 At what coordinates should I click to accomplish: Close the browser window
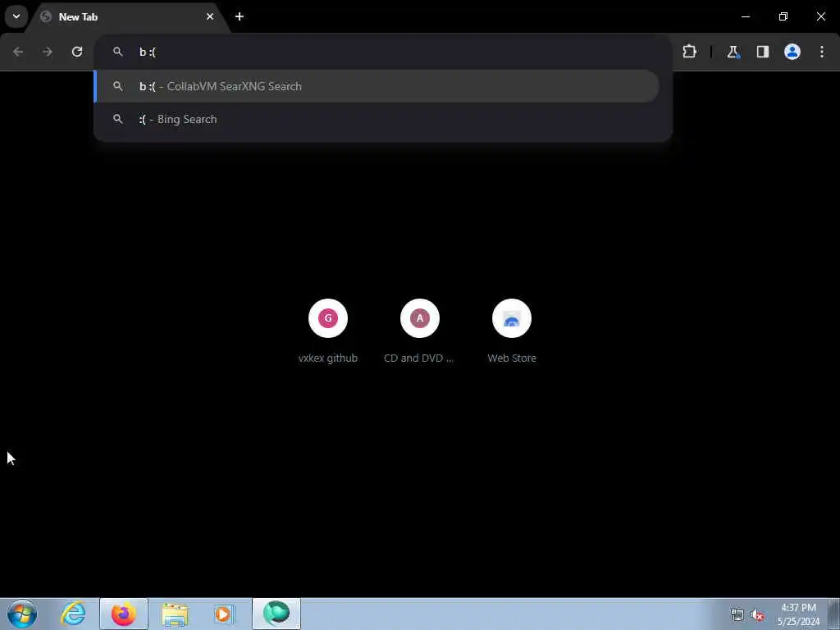(820, 16)
